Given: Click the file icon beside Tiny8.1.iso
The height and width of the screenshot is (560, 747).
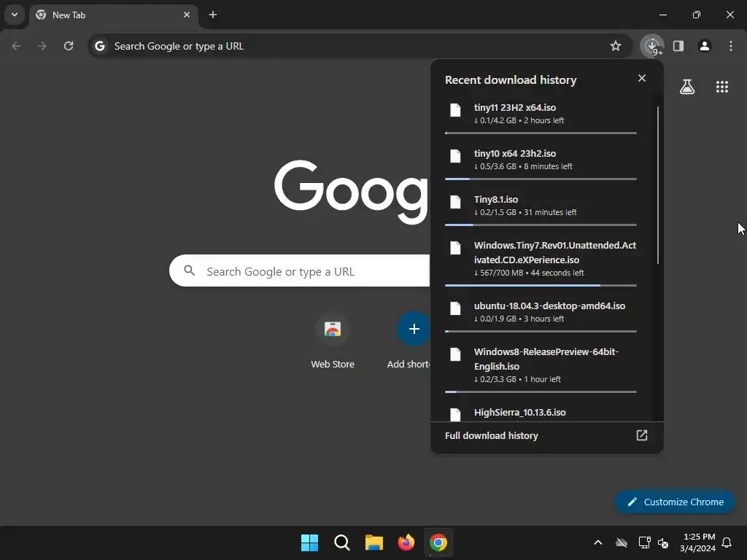Looking at the screenshot, I should pos(455,202).
